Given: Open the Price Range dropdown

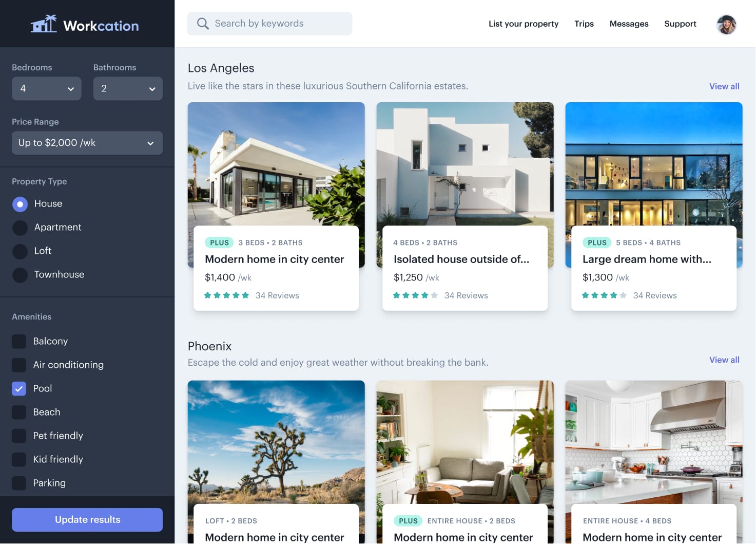Looking at the screenshot, I should point(87,143).
